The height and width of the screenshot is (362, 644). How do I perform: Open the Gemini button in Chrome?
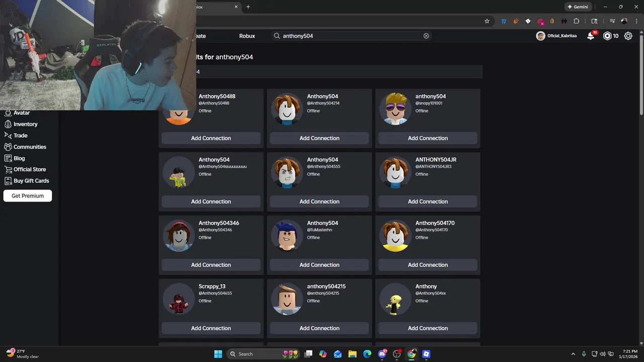tap(578, 7)
